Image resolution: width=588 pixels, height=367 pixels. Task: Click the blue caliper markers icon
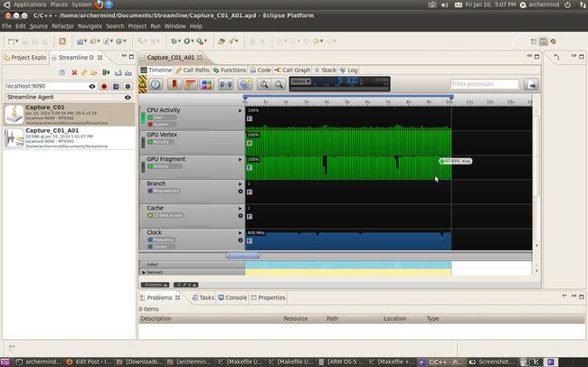tap(226, 84)
